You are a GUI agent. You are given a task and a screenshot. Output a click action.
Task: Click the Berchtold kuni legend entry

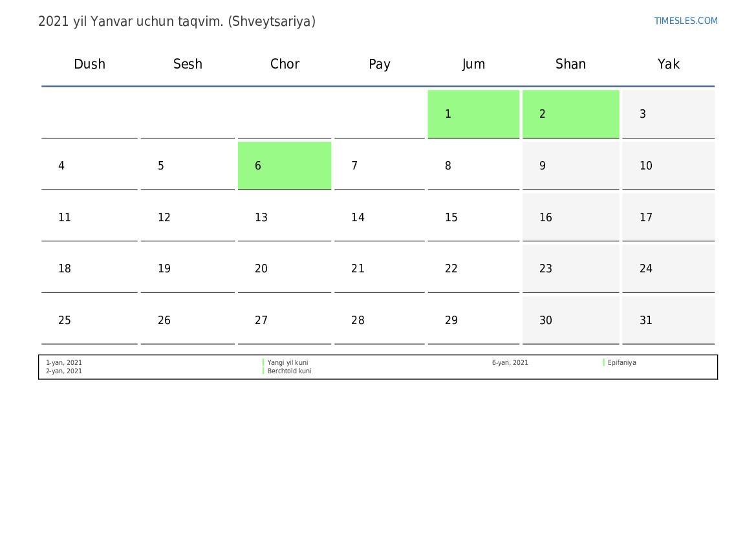click(x=289, y=371)
